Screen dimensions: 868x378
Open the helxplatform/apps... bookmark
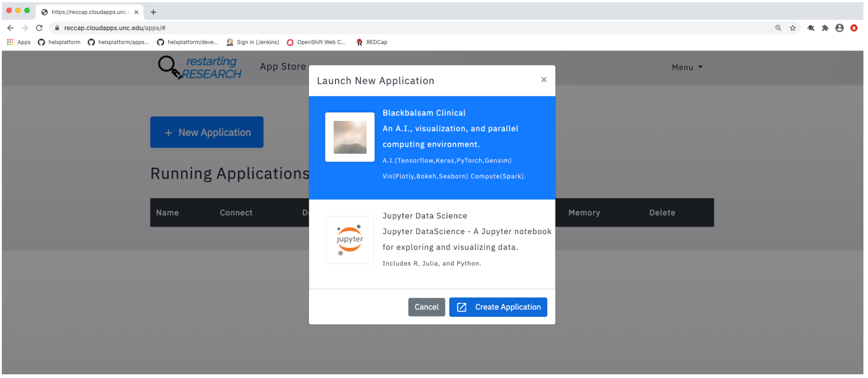tap(118, 42)
